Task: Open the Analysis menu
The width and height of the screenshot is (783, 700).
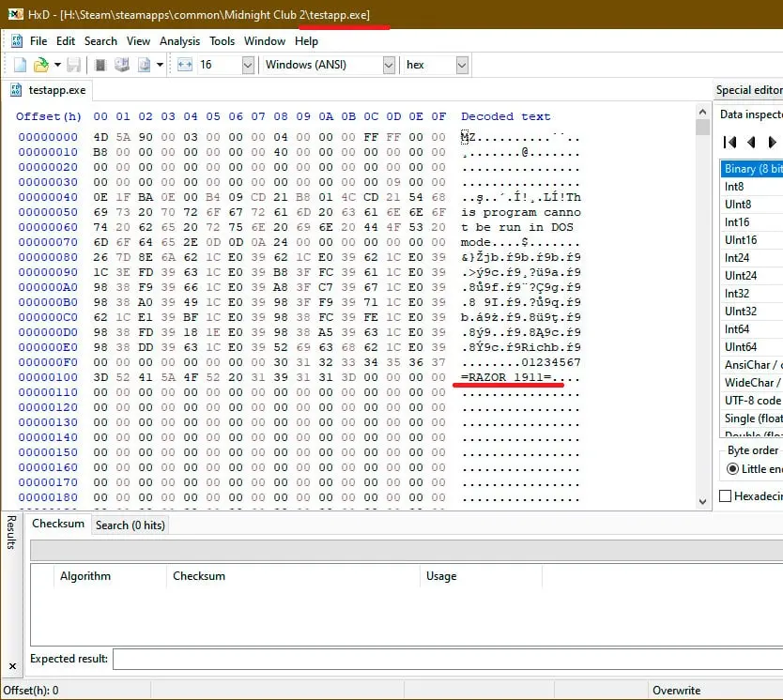Action: click(179, 41)
